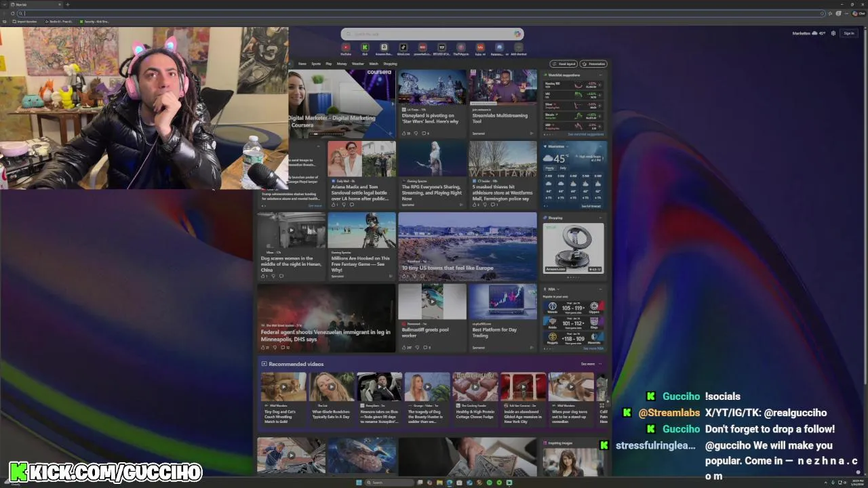Open the Windows Start button
Viewport: 868px width, 488px height.
[359, 483]
